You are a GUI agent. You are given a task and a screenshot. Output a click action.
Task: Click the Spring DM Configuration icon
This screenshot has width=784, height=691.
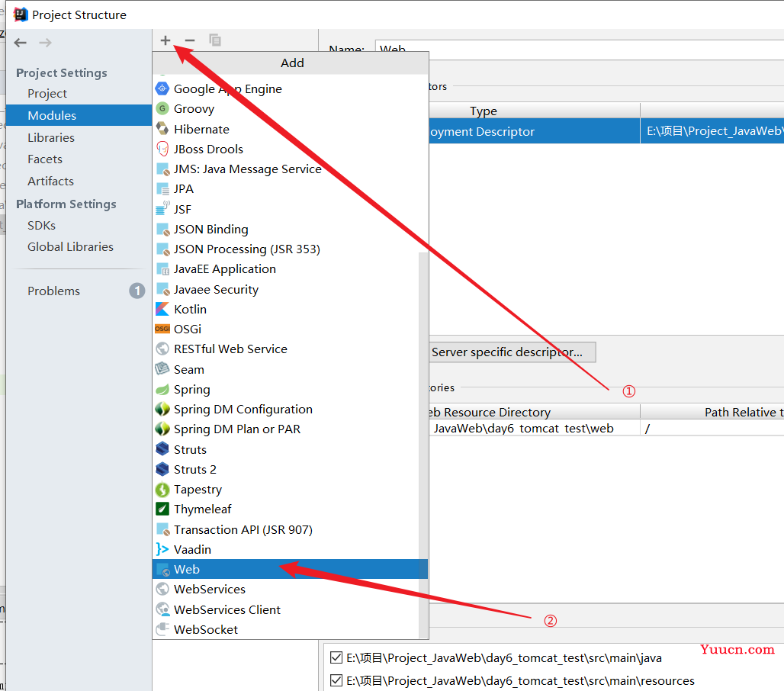(x=162, y=409)
